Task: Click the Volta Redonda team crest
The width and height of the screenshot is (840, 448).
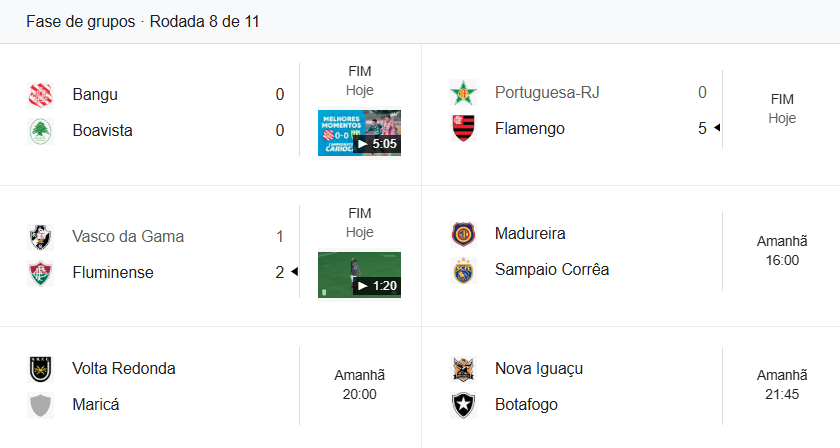Action: [x=40, y=369]
